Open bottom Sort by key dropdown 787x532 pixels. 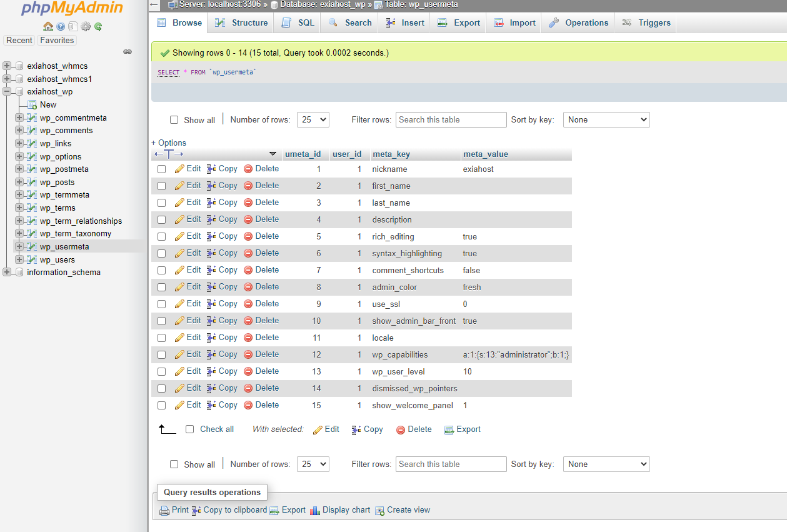pyautogui.click(x=606, y=464)
